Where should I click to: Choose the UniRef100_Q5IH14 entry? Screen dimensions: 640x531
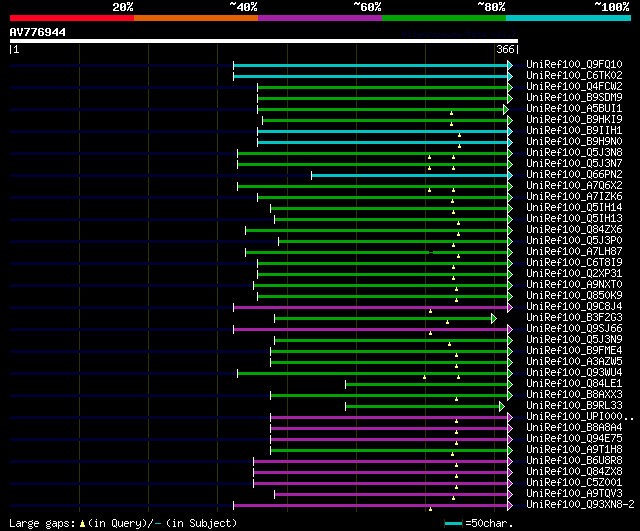(x=574, y=207)
